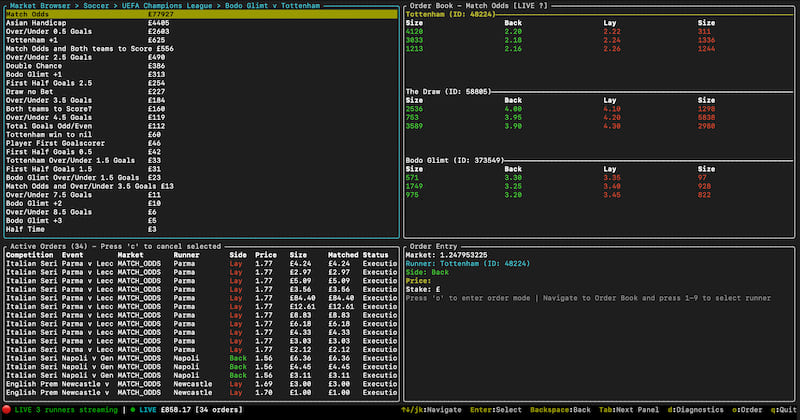Go to Soccer in the breadcrumb path
The image size is (800, 420).
click(x=96, y=6)
